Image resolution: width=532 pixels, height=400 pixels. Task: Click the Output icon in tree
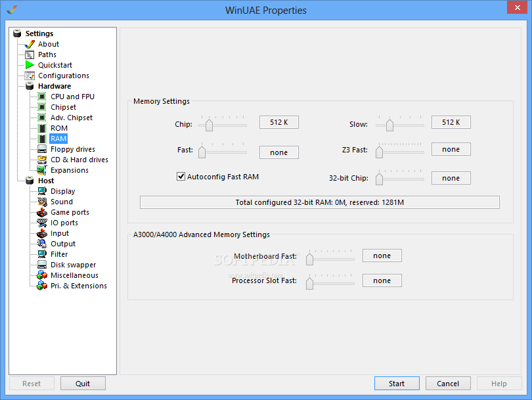tap(42, 244)
